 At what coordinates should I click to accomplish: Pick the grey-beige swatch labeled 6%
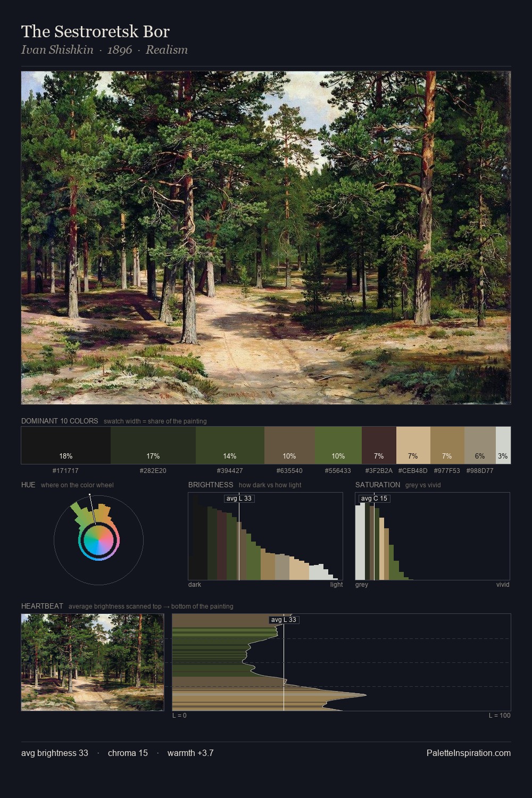pos(480,445)
